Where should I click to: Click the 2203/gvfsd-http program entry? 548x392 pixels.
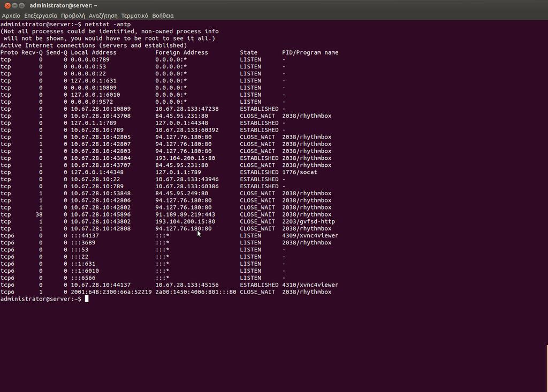tap(308, 221)
